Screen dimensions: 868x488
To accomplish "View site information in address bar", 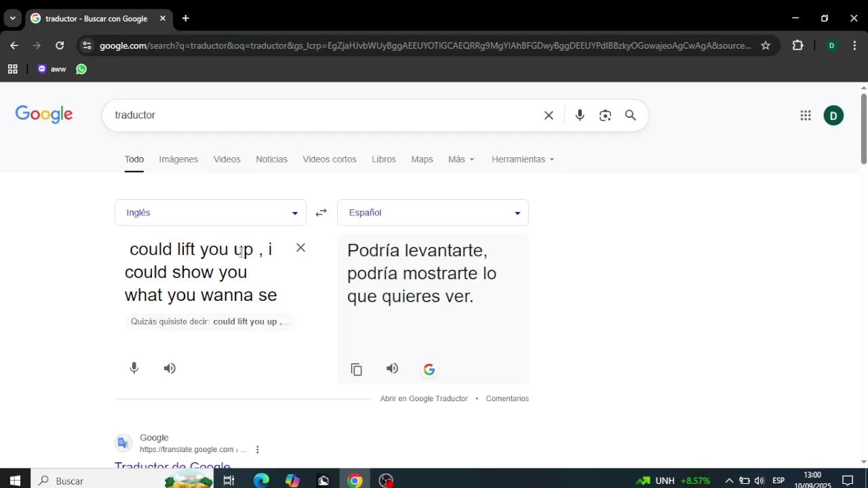I will click(86, 45).
